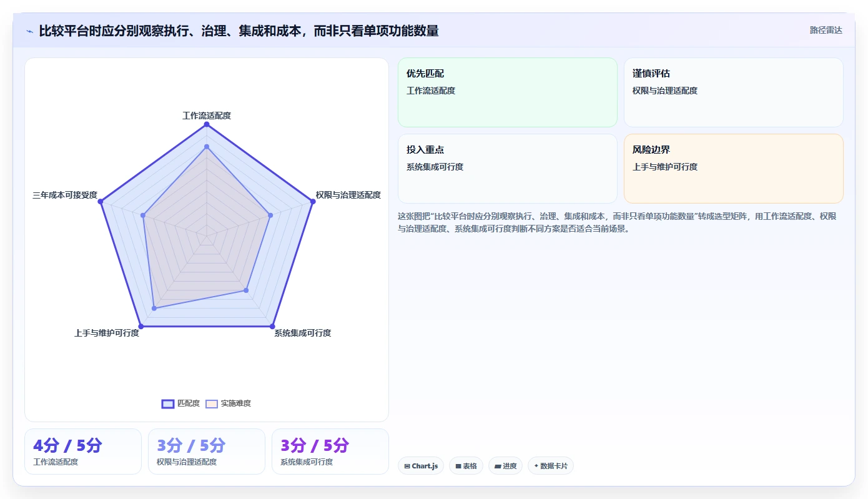The width and height of the screenshot is (868, 499).
Task: Toggle the 实施难度 legend item
Action: click(x=229, y=403)
